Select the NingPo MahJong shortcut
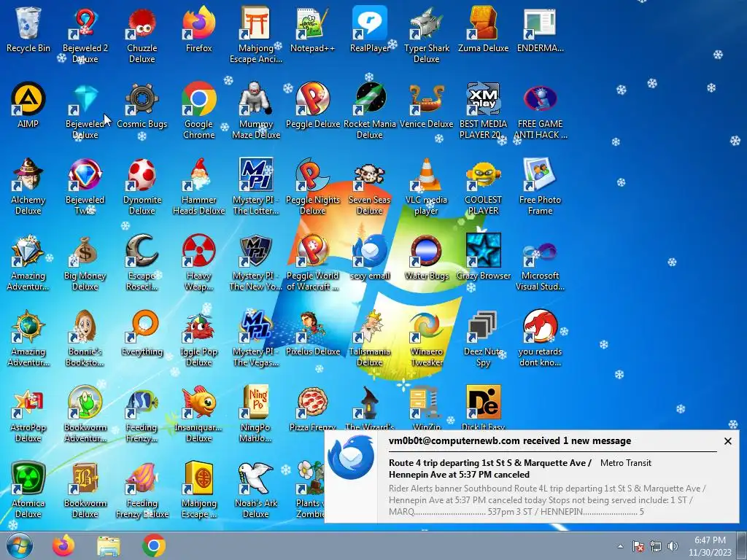The image size is (747, 560). [x=256, y=414]
